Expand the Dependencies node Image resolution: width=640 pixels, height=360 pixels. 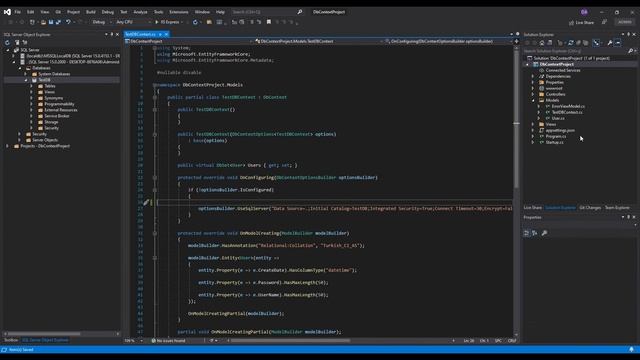click(x=533, y=76)
